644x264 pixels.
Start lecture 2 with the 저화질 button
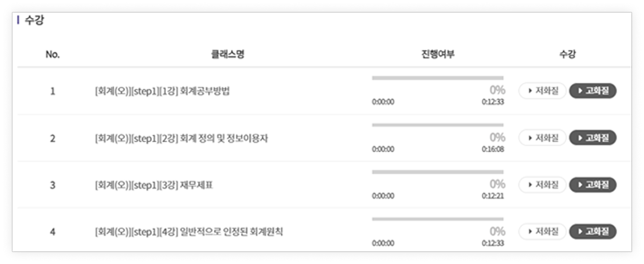(542, 138)
